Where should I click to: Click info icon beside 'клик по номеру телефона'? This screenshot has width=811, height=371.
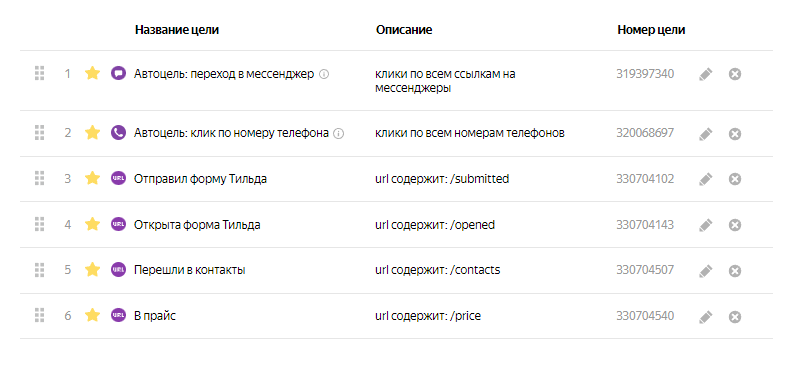pos(338,133)
